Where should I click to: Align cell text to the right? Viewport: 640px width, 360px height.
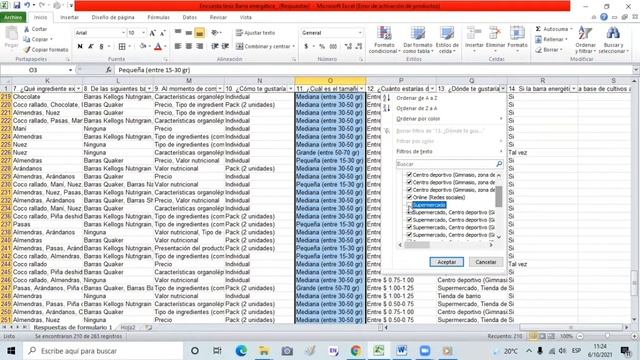tap(200, 47)
